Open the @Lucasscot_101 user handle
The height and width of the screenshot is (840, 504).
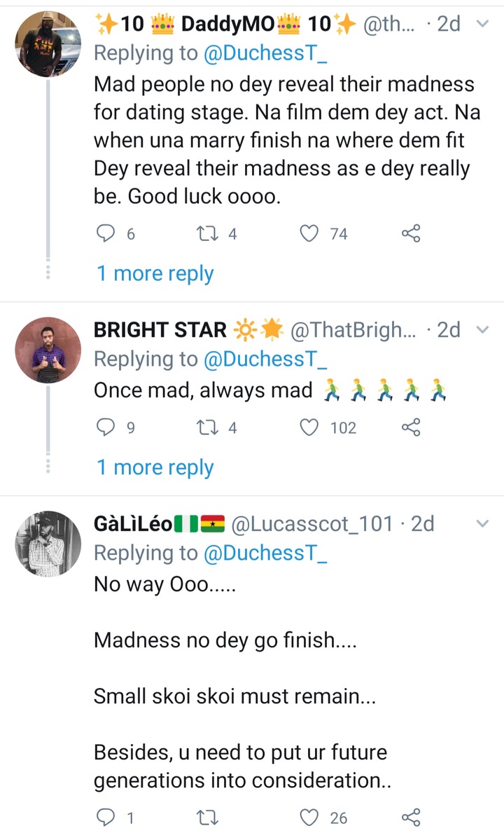coord(312,524)
